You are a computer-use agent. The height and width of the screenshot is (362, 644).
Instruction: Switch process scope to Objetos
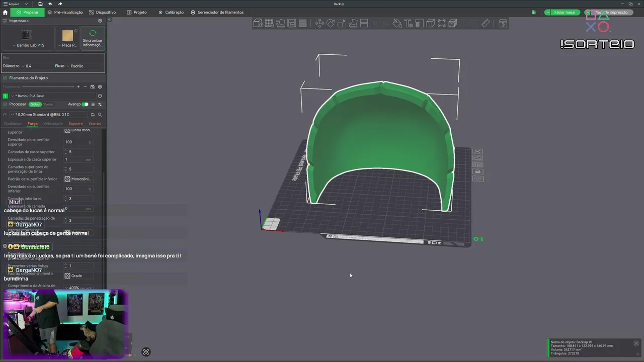click(x=48, y=104)
